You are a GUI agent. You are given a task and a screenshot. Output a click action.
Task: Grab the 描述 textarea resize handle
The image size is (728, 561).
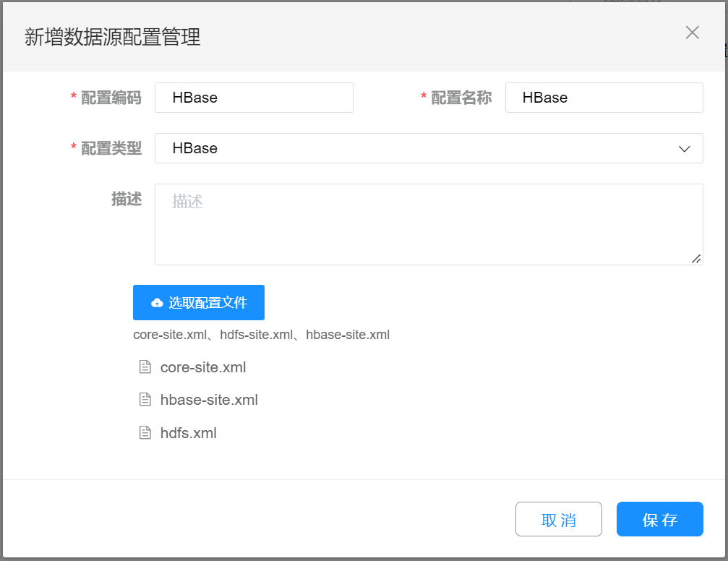tap(696, 258)
